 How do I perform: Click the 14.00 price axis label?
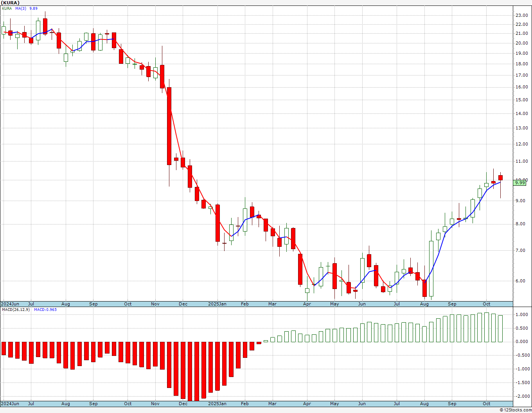coord(521,114)
